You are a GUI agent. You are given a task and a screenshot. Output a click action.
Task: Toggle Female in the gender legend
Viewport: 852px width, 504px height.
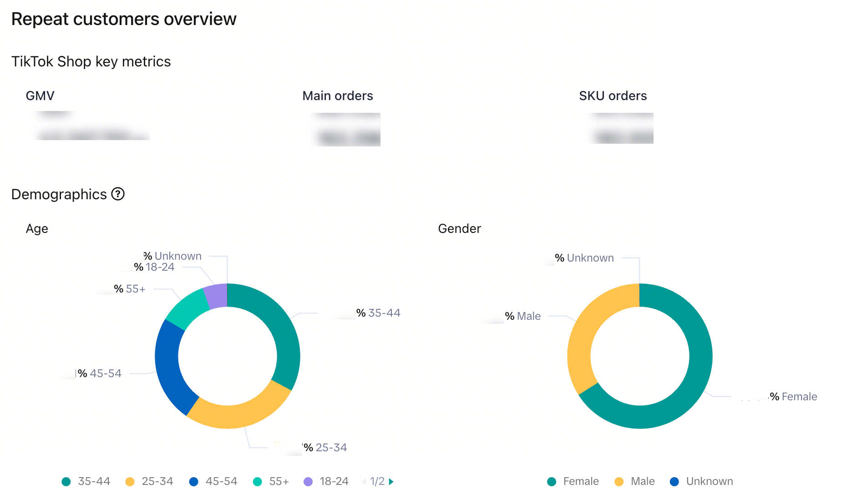tap(573, 482)
